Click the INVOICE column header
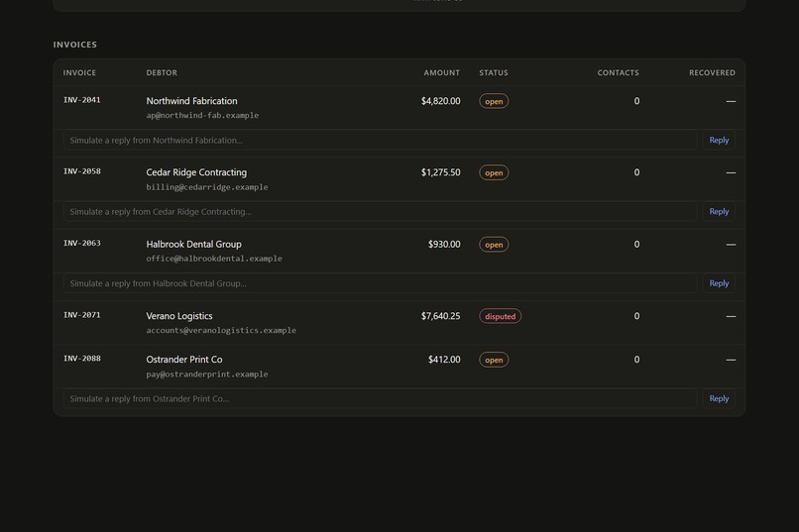 coord(79,72)
